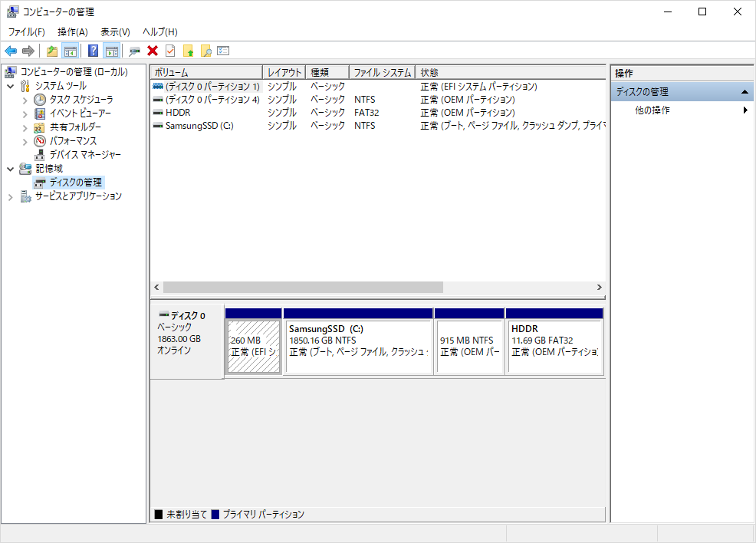Screen dimensions: 756x543
Task: Select the サービスとアプリケーション icon
Action: pyautogui.click(x=25, y=196)
